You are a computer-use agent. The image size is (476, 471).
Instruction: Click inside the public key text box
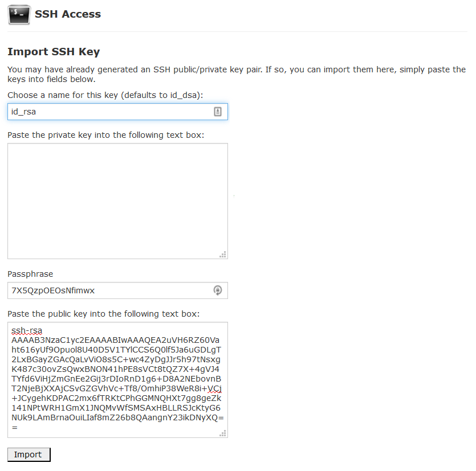[117, 380]
